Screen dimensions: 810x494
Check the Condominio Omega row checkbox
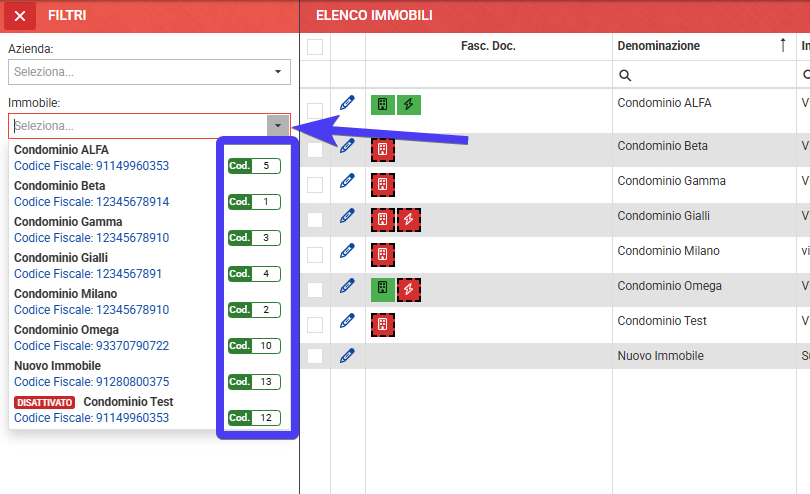coord(315,290)
